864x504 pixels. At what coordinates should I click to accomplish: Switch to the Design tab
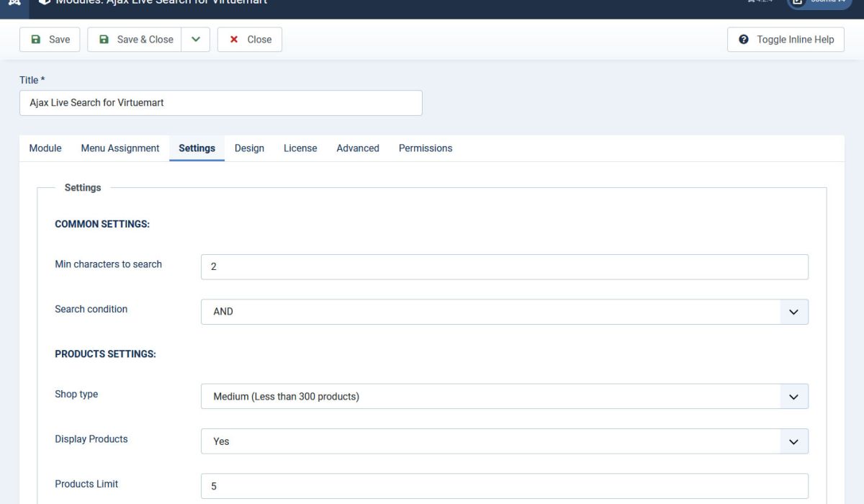(x=249, y=148)
